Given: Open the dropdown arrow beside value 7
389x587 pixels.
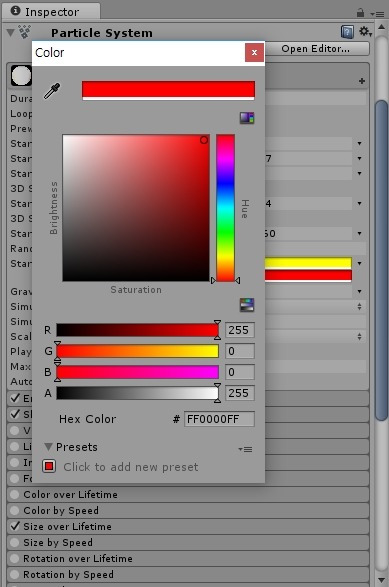Looking at the screenshot, I should click(x=359, y=158).
